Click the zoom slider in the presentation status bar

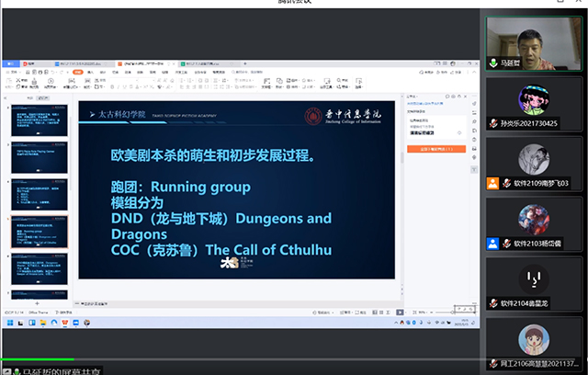[446, 312]
